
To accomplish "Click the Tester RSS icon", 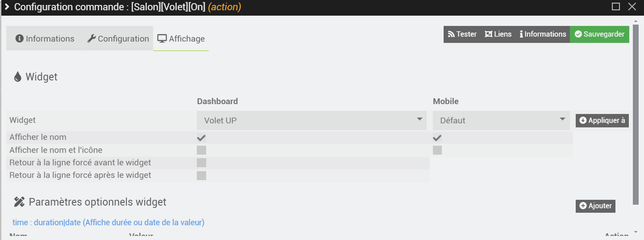I will click(451, 34).
